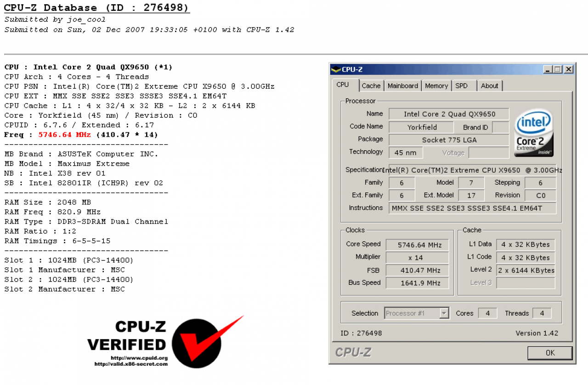Select the Memory tab

(x=436, y=86)
